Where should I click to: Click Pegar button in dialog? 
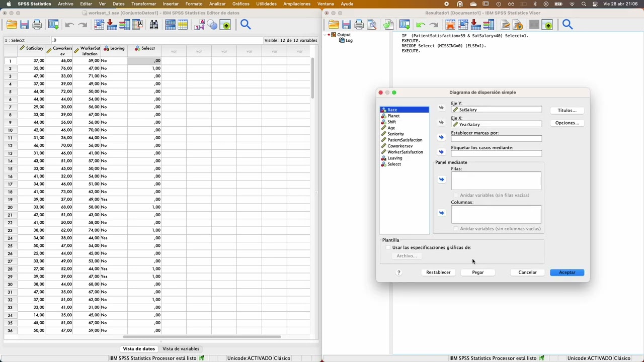click(x=477, y=273)
